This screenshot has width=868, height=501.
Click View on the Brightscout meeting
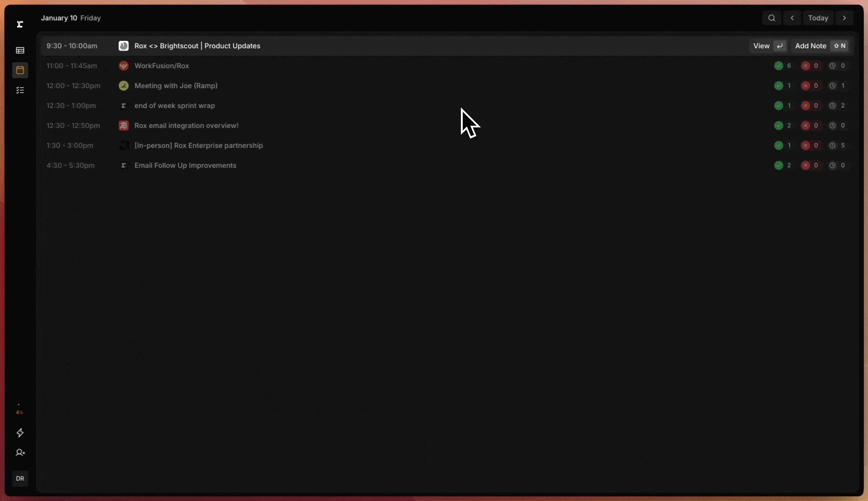tap(768, 46)
